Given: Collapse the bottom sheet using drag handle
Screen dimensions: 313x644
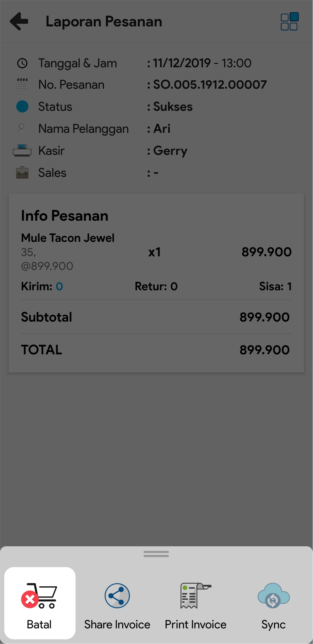Looking at the screenshot, I should [x=156, y=554].
